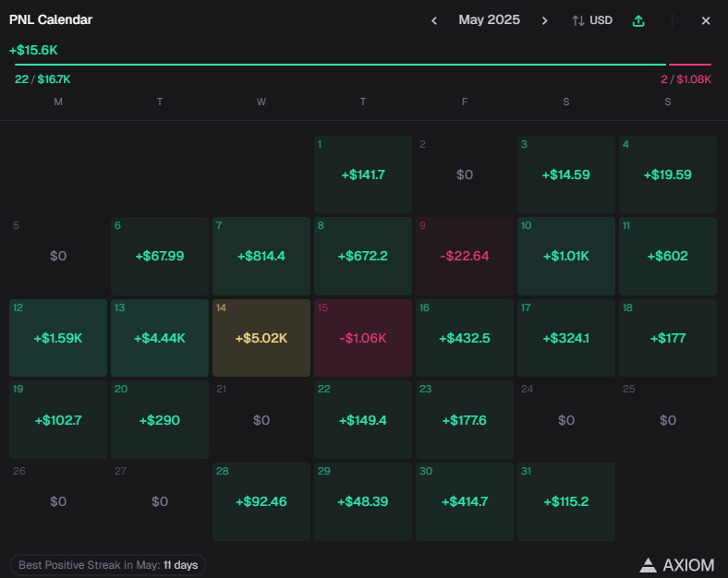Screen dimensions: 728x578
Task: Select May 6 cell showing +$67.99
Action: tap(160, 256)
